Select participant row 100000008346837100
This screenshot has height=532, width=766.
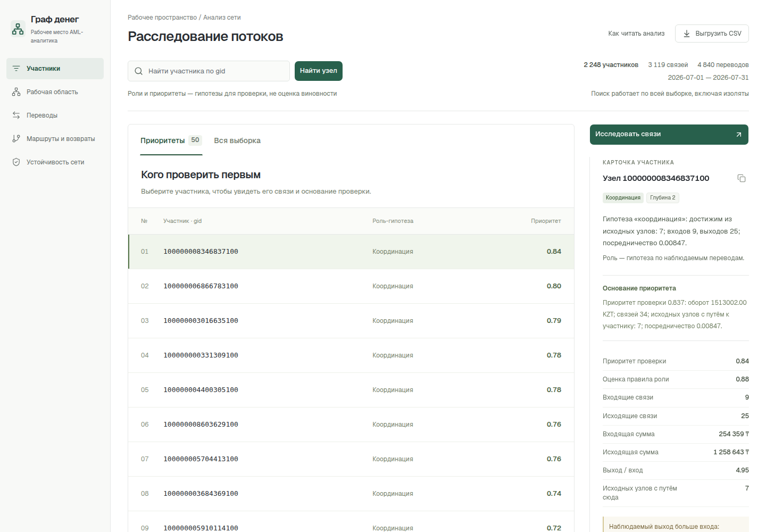pos(351,252)
